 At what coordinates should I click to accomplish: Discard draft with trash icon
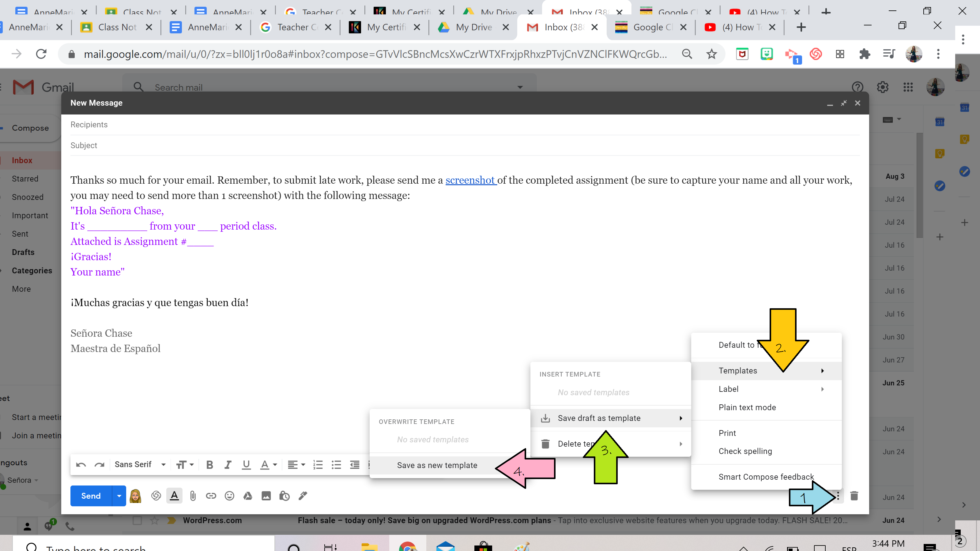click(x=854, y=496)
